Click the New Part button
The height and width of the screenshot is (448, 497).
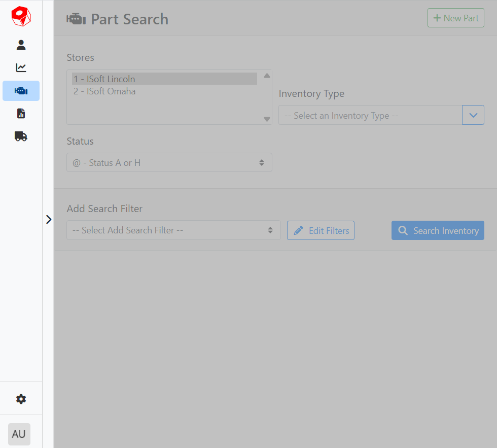[455, 18]
